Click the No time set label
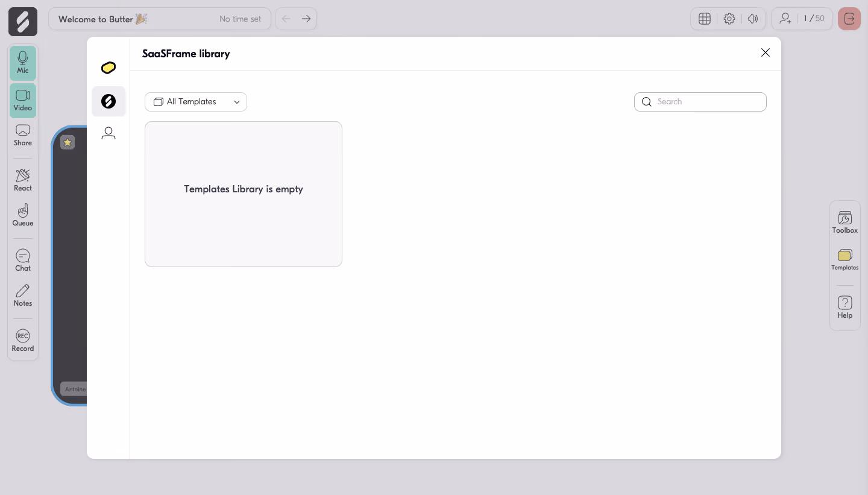868x495 pixels. point(241,19)
